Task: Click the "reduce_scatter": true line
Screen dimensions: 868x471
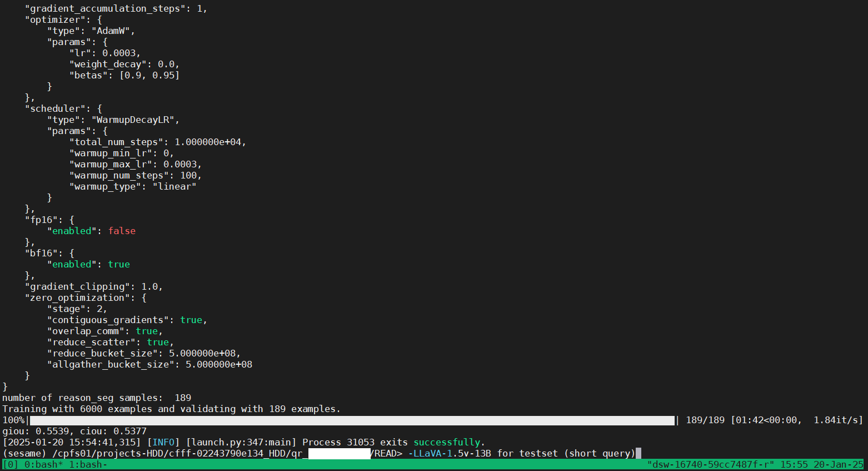Action: click(111, 342)
